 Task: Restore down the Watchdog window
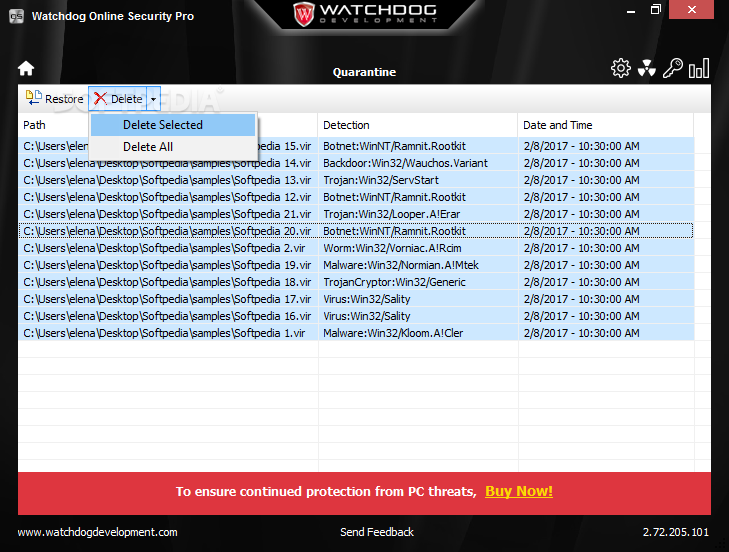[x=656, y=9]
